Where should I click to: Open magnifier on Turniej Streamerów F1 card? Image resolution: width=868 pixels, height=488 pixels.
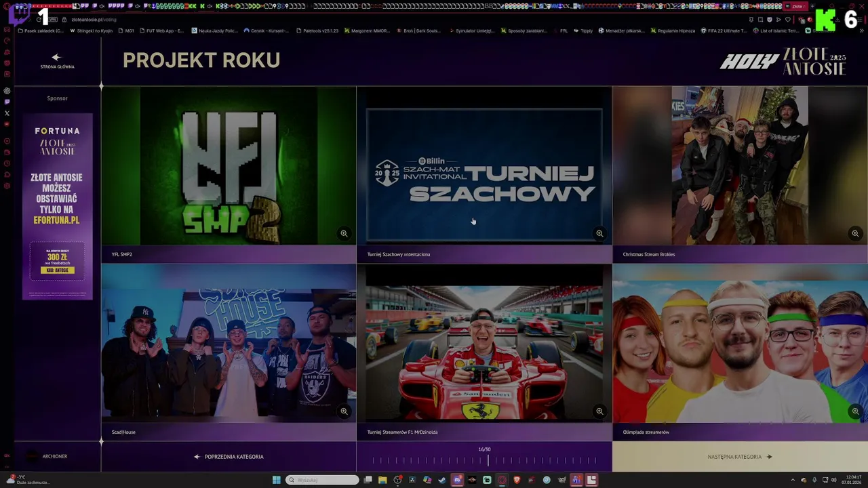[x=599, y=411]
